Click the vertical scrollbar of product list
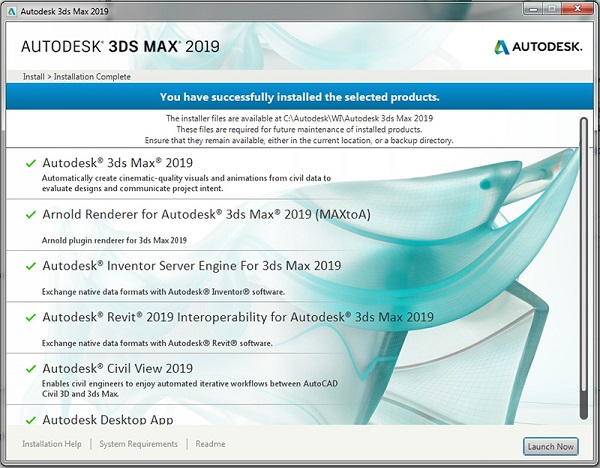 (x=584, y=268)
